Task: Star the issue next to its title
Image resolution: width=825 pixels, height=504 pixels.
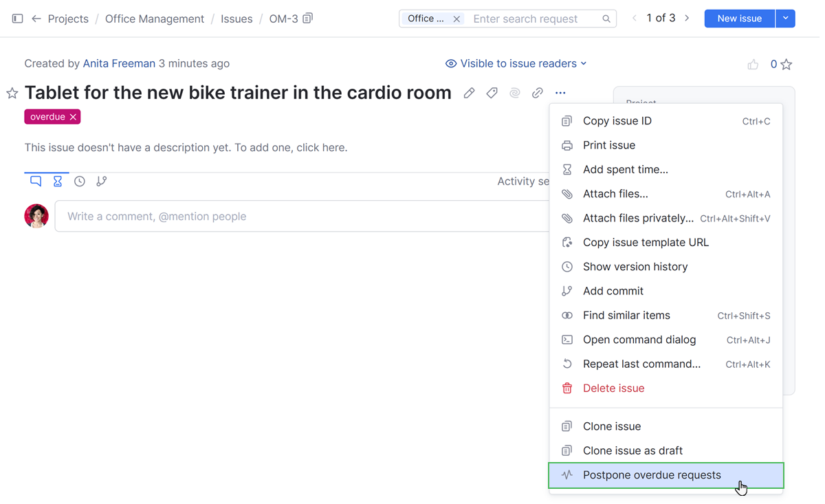Action: tap(12, 94)
